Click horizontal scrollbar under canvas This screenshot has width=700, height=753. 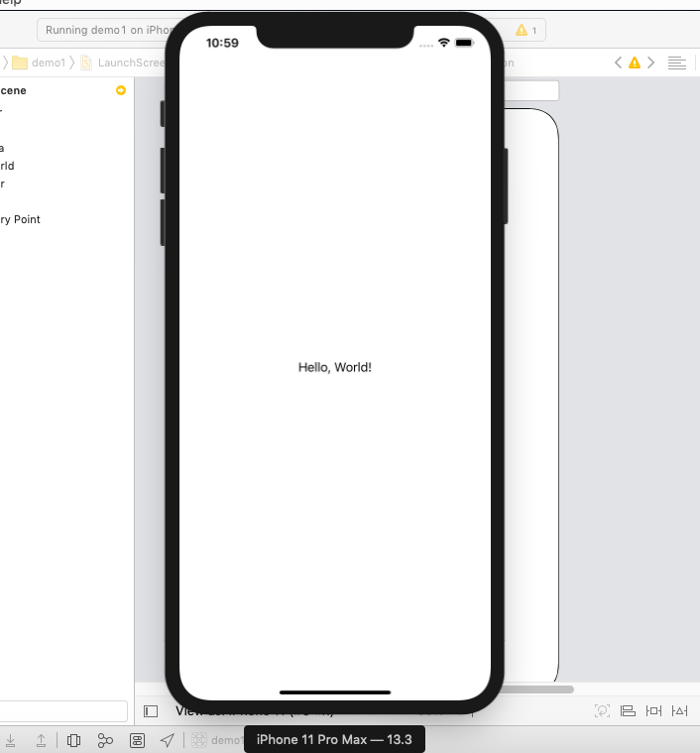[538, 690]
